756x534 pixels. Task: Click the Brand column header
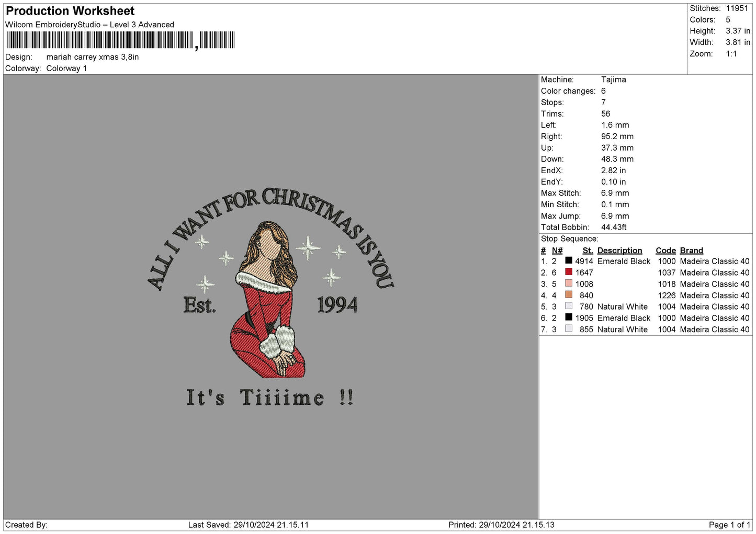(x=692, y=251)
